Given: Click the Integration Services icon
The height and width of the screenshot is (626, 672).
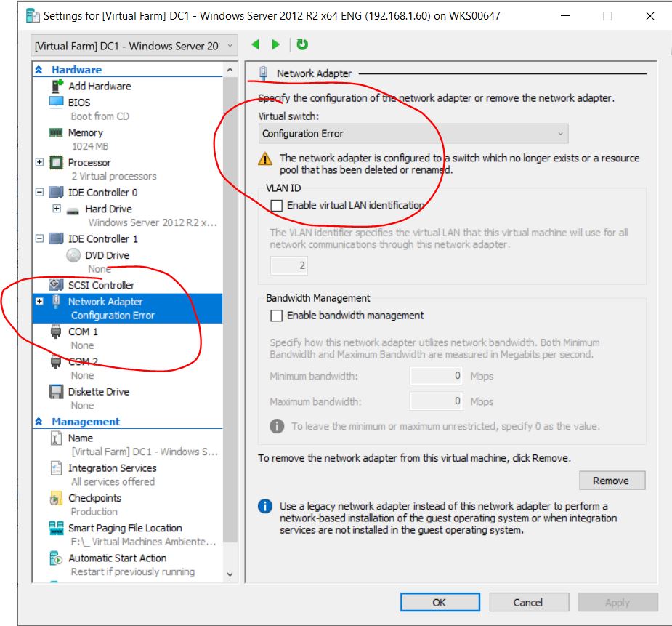Looking at the screenshot, I should pyautogui.click(x=56, y=468).
